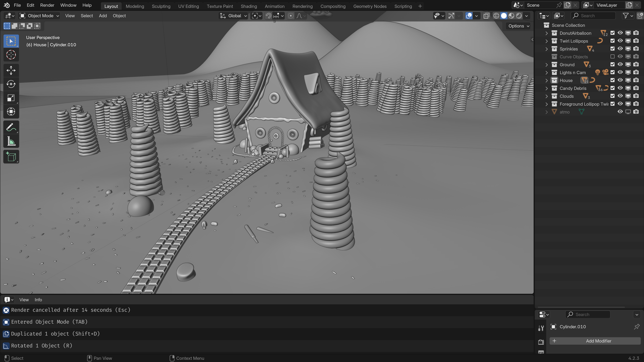Switch to the Geometry Nodes workspace tab

370,6
